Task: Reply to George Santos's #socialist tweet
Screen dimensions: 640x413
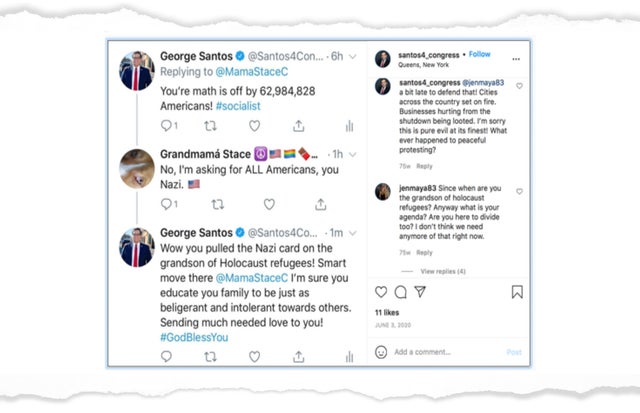Action: 165,126
